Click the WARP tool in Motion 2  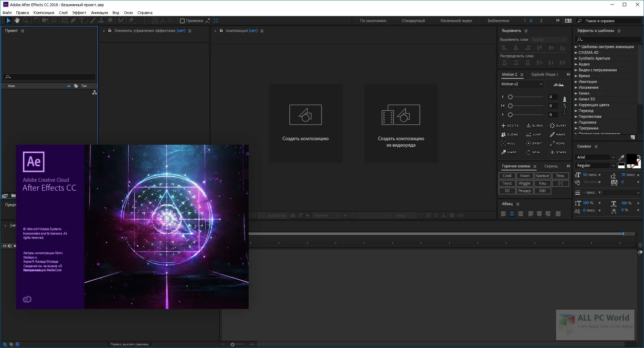(509, 152)
